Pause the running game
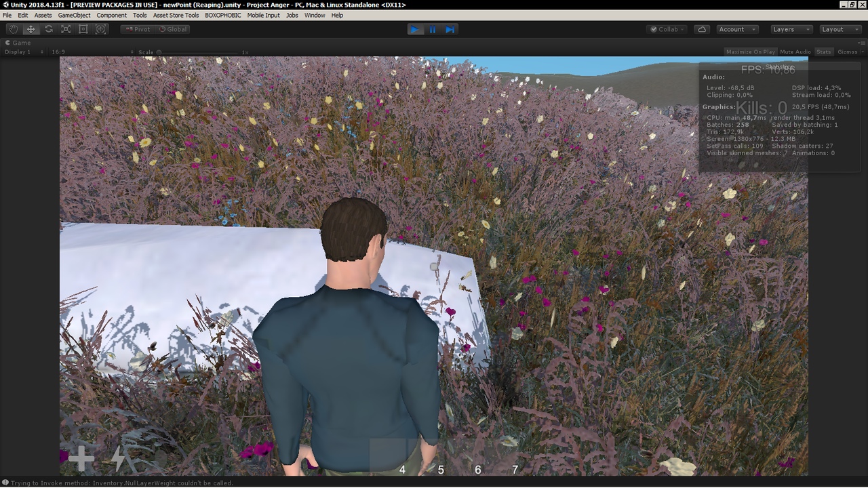 (x=433, y=29)
